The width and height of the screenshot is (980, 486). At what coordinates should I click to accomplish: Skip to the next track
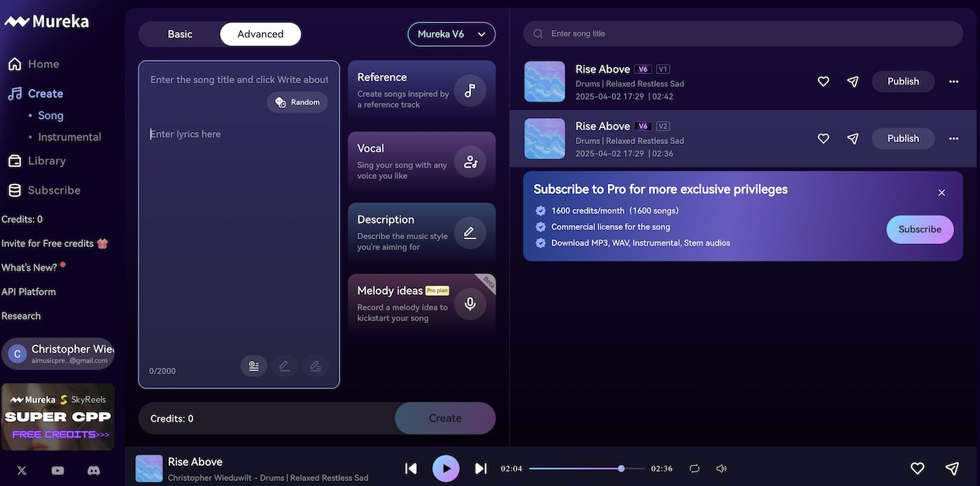[480, 469]
